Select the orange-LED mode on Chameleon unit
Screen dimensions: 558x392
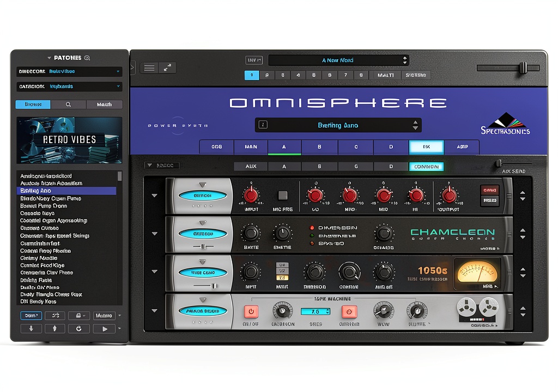312,244
